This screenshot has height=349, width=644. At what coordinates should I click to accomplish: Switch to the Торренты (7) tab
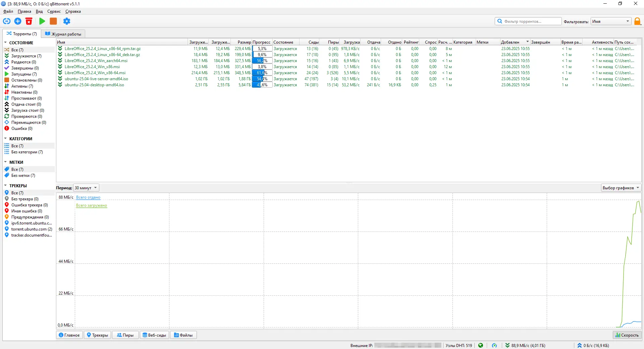click(x=22, y=34)
